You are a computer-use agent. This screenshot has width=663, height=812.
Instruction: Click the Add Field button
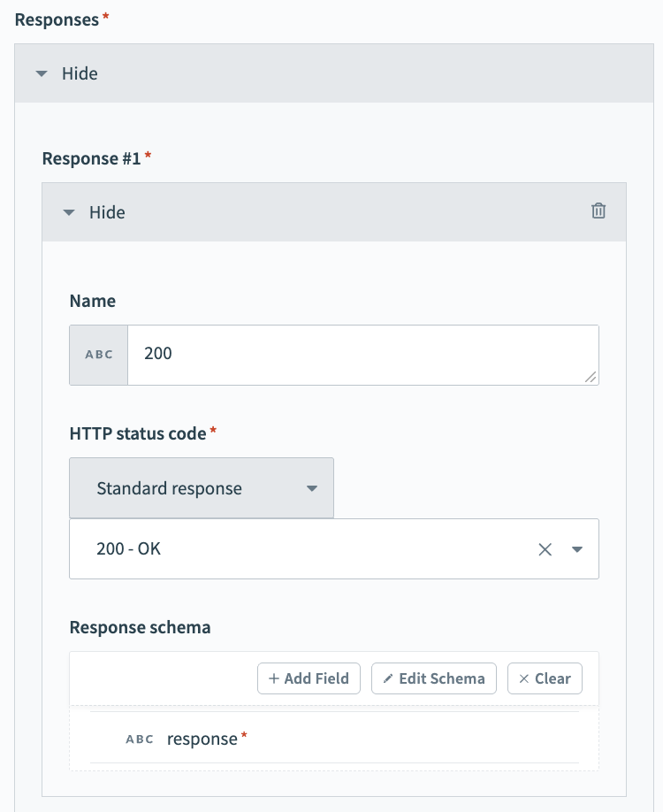point(309,678)
